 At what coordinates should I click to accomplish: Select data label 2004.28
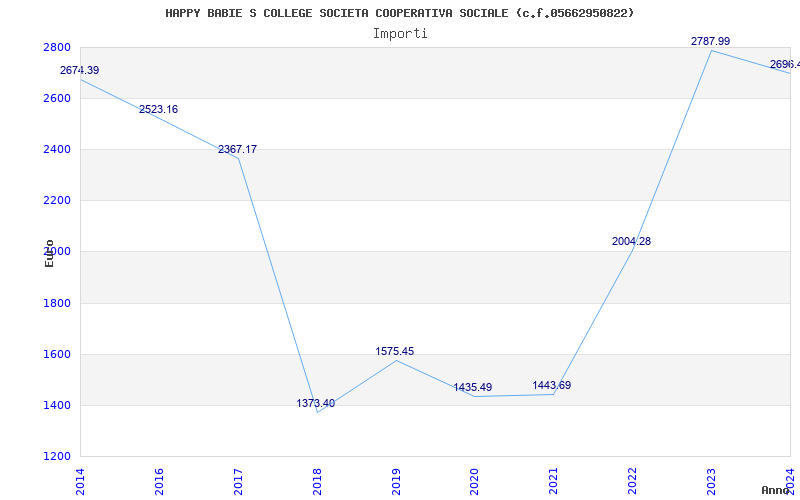(632, 241)
